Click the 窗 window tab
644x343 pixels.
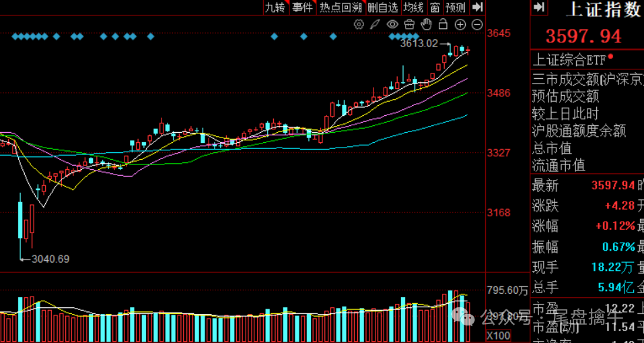click(435, 7)
